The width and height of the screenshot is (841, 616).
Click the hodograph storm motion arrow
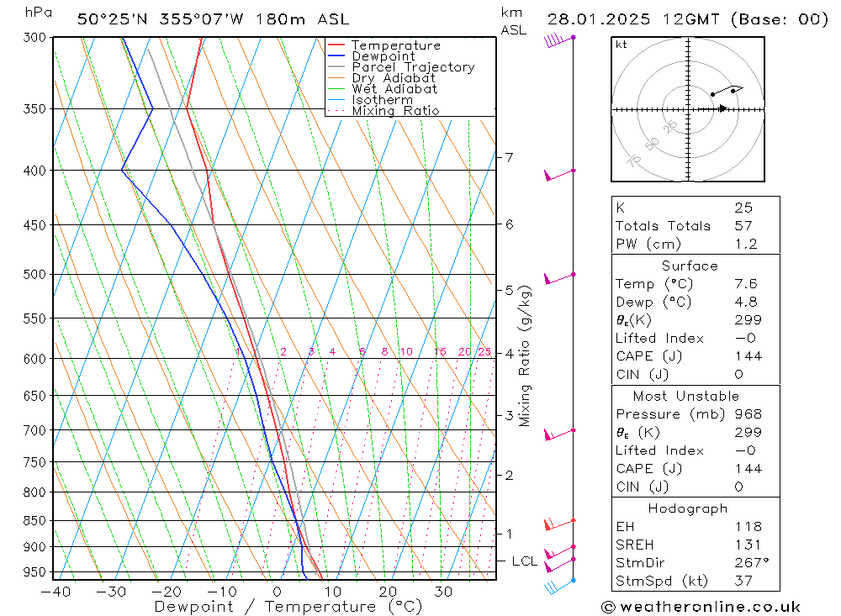tap(713, 109)
